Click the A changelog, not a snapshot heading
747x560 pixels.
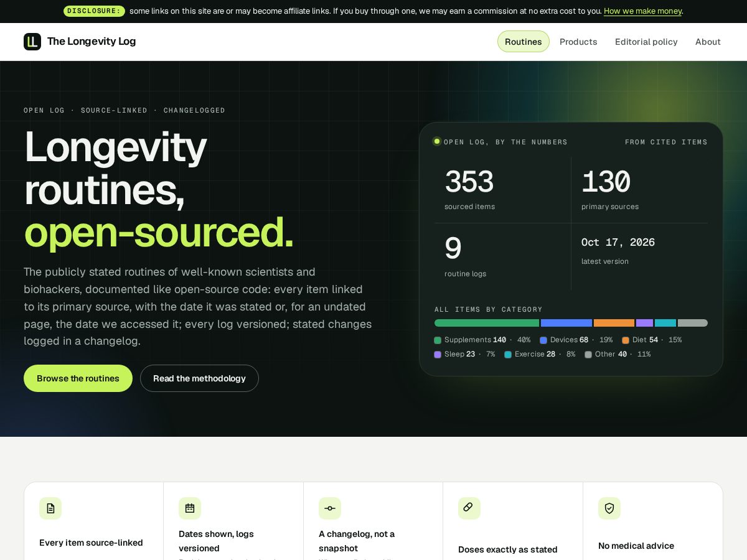point(357,541)
